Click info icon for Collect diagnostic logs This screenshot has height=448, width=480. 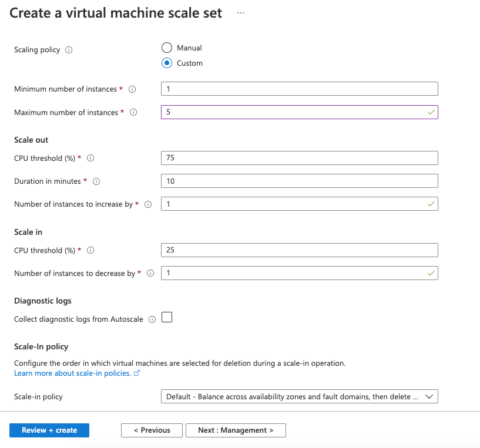tap(152, 319)
